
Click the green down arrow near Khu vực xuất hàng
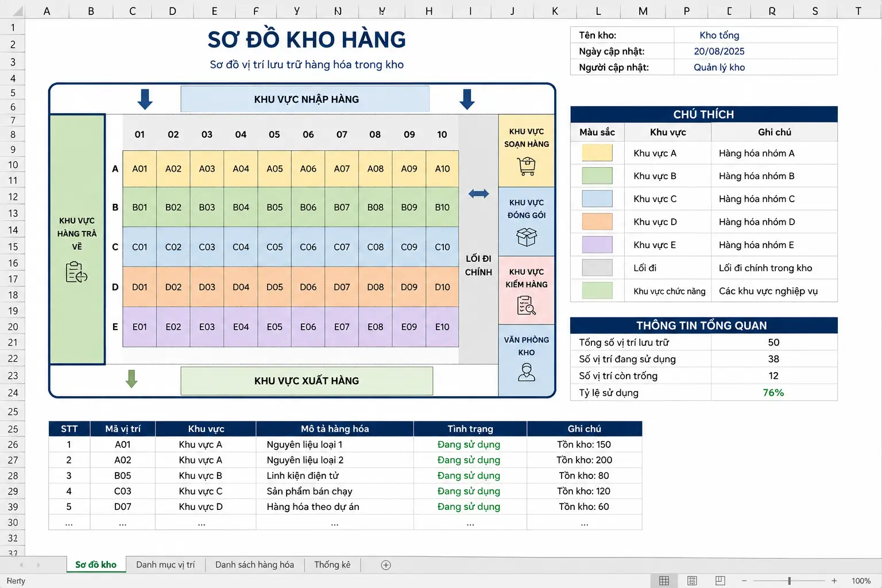click(131, 379)
